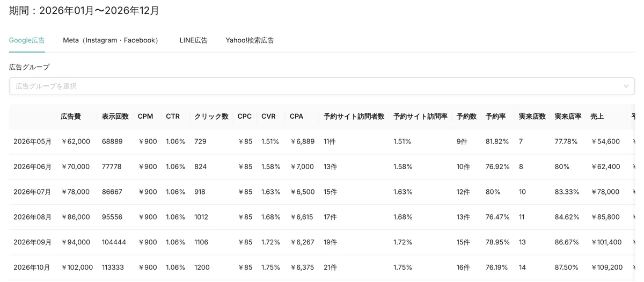The image size is (644, 282).
Task: Click the 広告グループ field label
Action: (x=30, y=67)
